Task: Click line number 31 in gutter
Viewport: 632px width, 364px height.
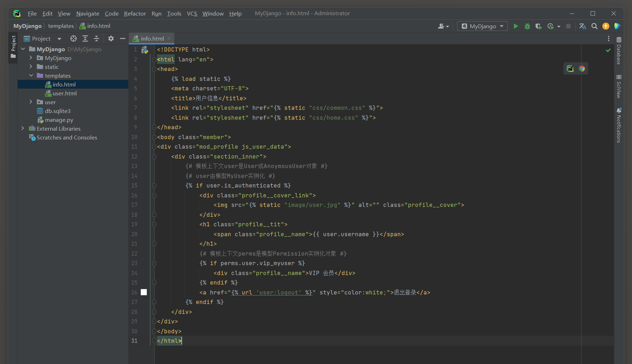Action: click(134, 341)
